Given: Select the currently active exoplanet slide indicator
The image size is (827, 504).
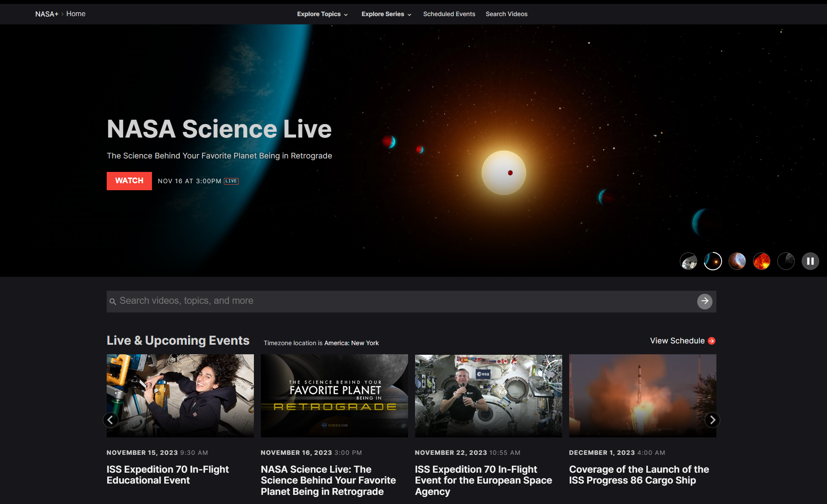Looking at the screenshot, I should click(713, 261).
